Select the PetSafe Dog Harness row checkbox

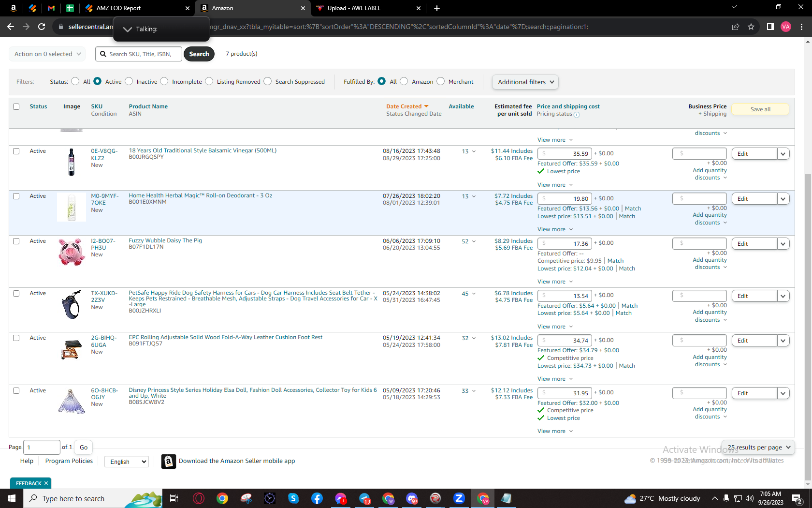click(16, 293)
